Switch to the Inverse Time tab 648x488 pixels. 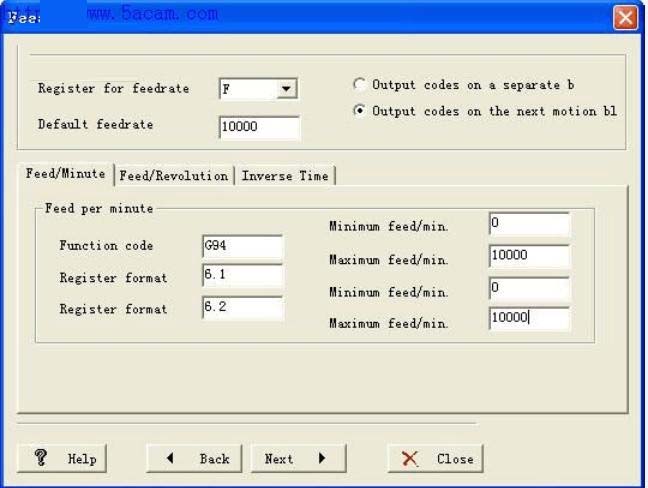[x=285, y=176]
